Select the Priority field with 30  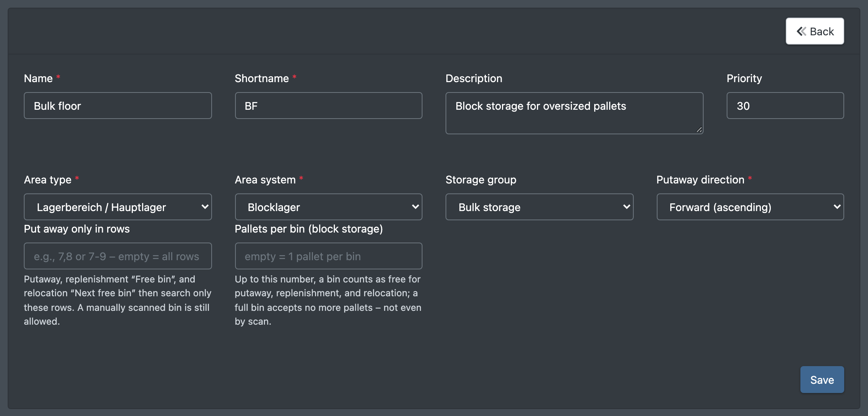785,106
